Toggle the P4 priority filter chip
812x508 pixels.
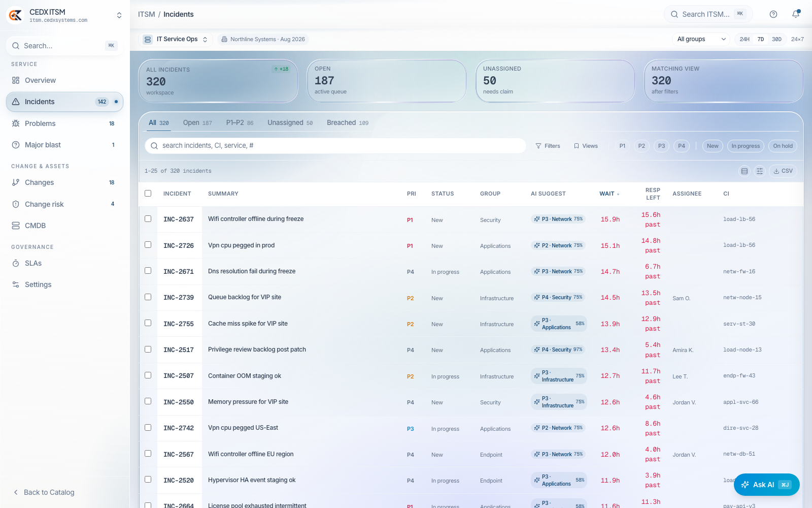coord(682,146)
